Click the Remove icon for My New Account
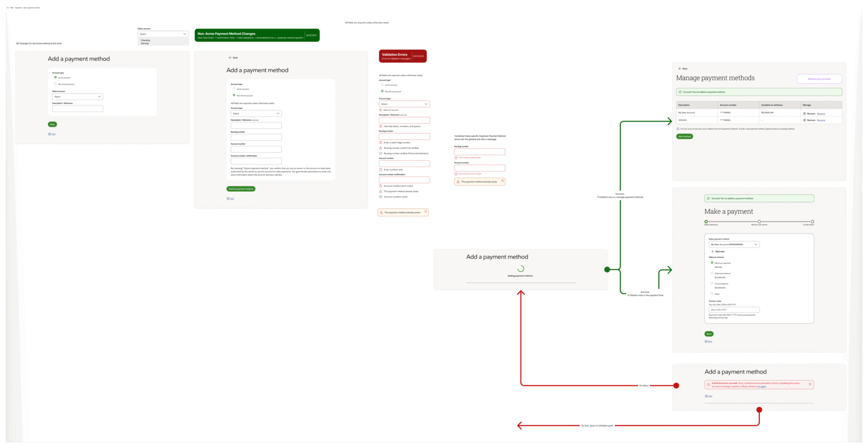The width and height of the screenshot is (868, 448). click(805, 113)
